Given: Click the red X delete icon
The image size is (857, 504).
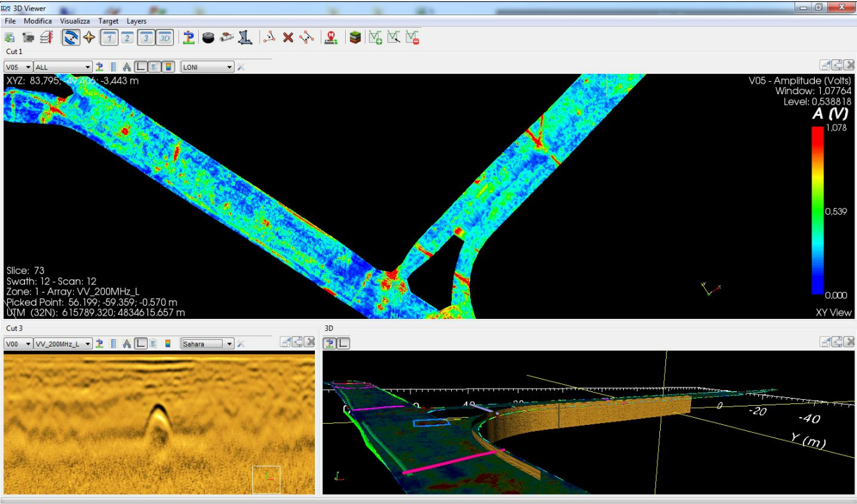Looking at the screenshot, I should click(288, 38).
